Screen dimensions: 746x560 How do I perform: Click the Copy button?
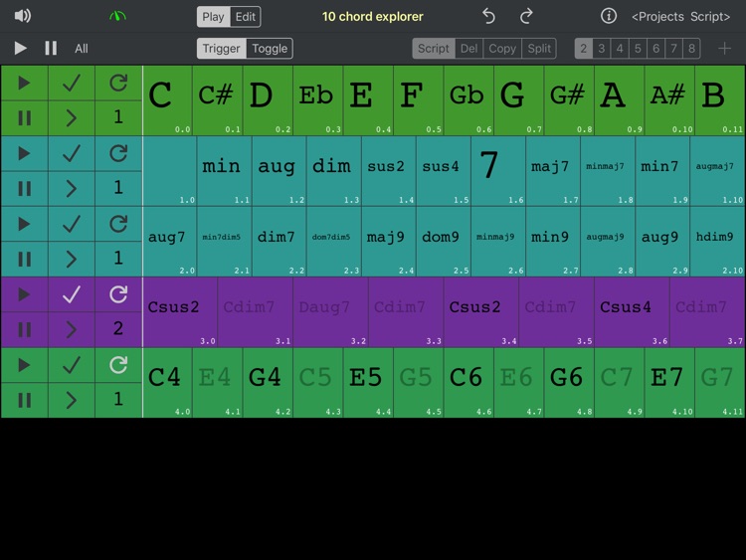click(502, 48)
